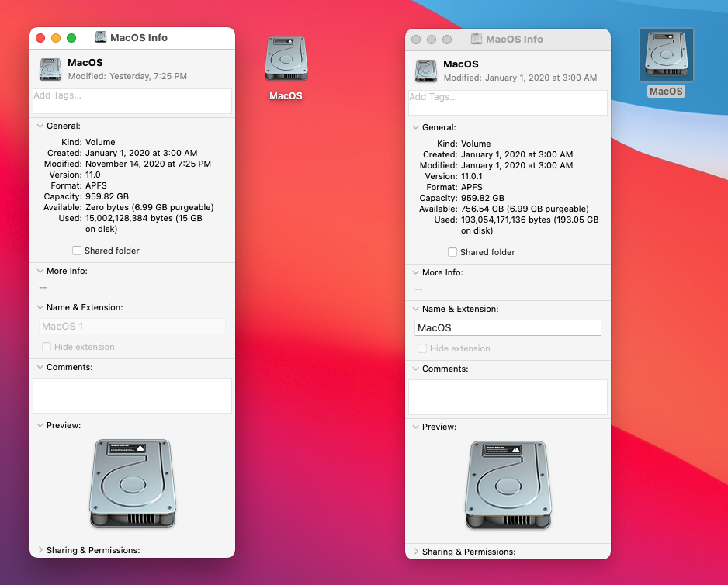
Task: Click gray zoom button on right Info window
Action: coord(447,40)
